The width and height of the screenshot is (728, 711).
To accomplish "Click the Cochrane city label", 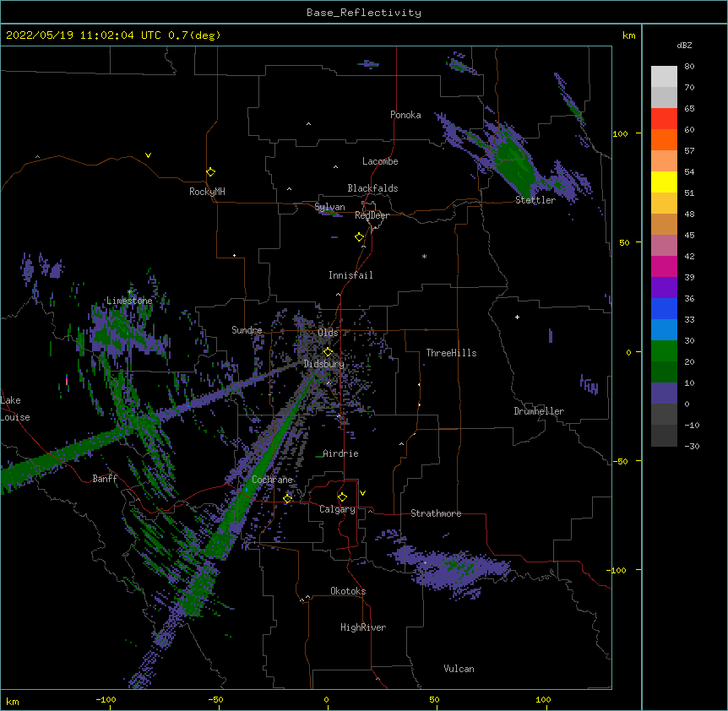I will click(272, 480).
